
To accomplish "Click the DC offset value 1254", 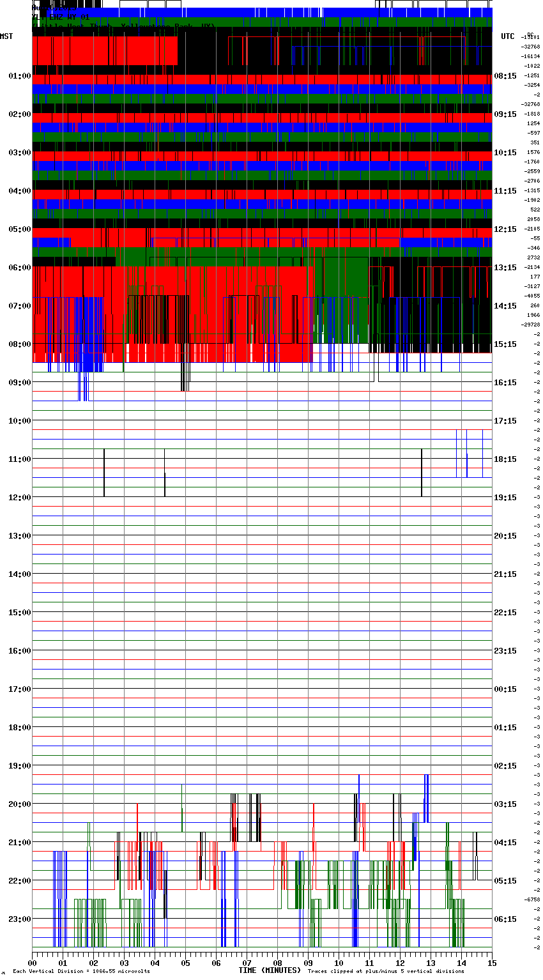I will click(x=534, y=123).
